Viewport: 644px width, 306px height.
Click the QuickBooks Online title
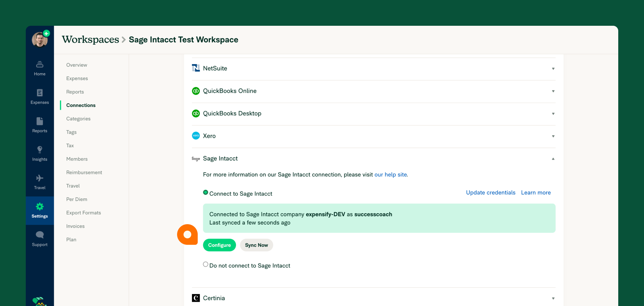tap(230, 91)
